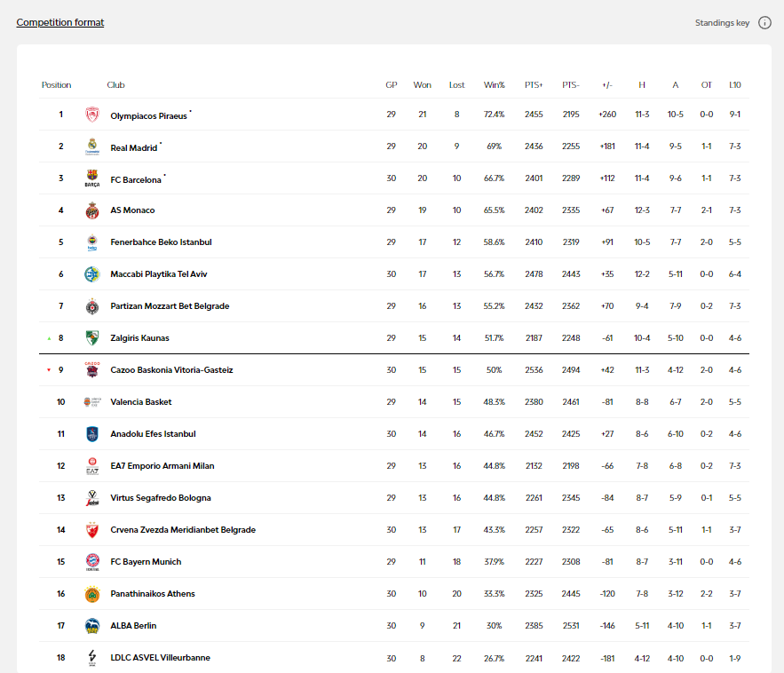The height and width of the screenshot is (673, 784).
Task: Open the Competition format link
Action: 60,22
